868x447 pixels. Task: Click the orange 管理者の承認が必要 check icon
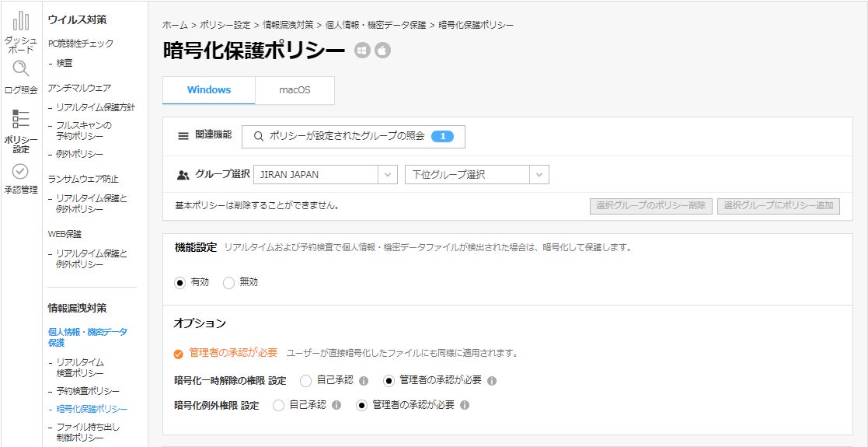point(178,354)
